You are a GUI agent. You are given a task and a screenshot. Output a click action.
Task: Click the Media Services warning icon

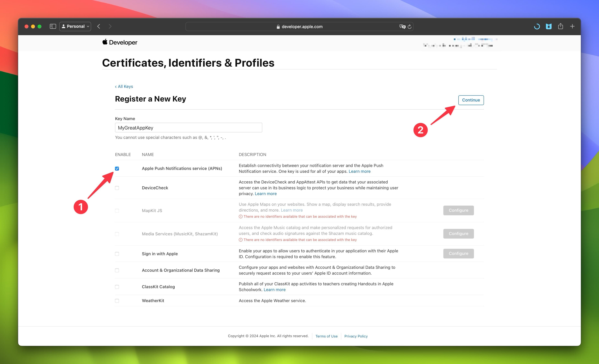241,240
